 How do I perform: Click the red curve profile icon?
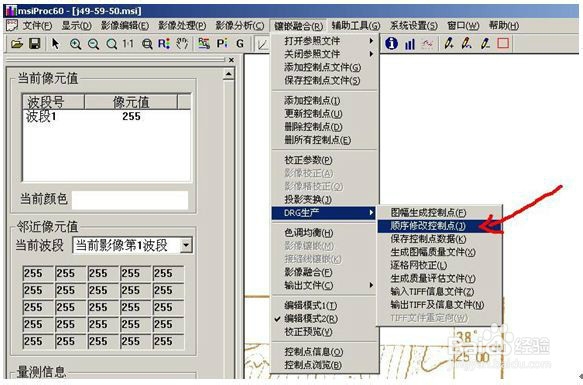coord(427,44)
